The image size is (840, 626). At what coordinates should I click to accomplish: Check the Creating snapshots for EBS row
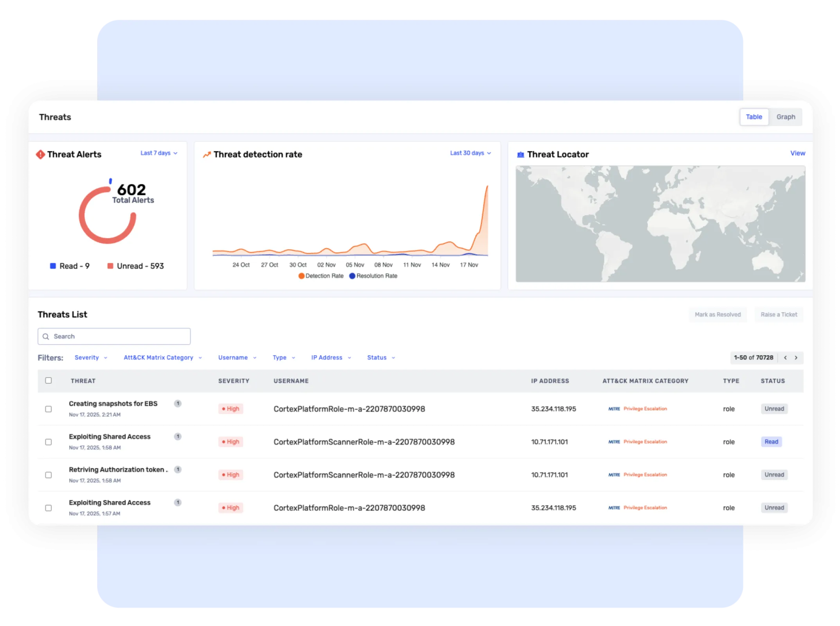click(x=49, y=409)
